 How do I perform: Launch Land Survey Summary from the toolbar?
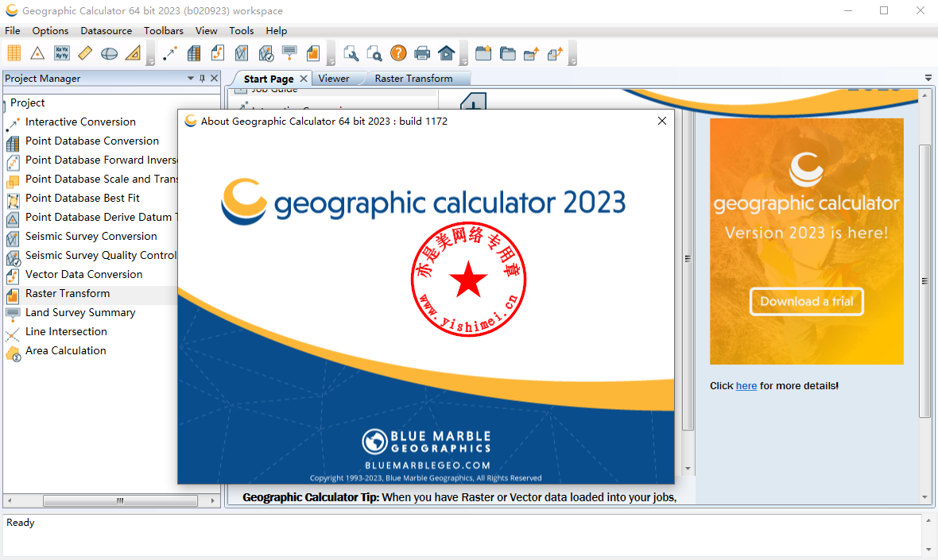click(x=289, y=53)
